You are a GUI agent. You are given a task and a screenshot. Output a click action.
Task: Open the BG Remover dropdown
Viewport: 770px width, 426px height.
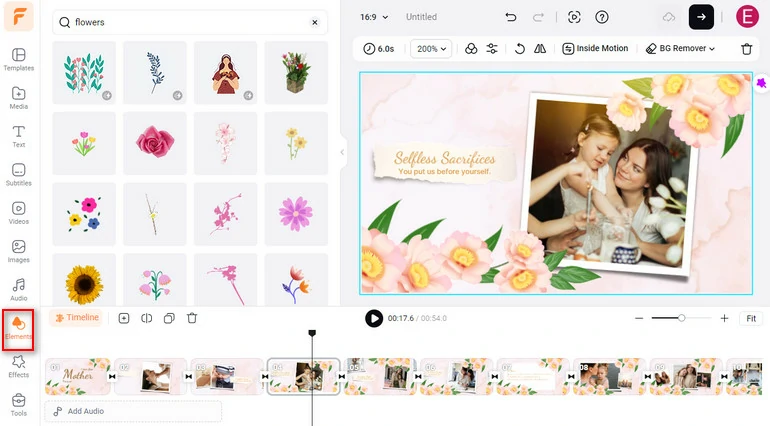coord(680,48)
